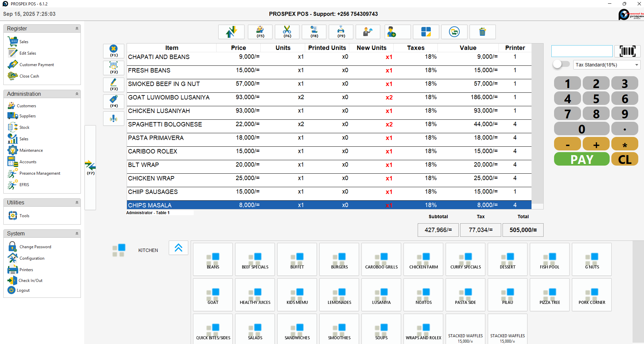
Task: Select the SPAGHETTI BOLOGNESE order row
Action: (x=329, y=124)
